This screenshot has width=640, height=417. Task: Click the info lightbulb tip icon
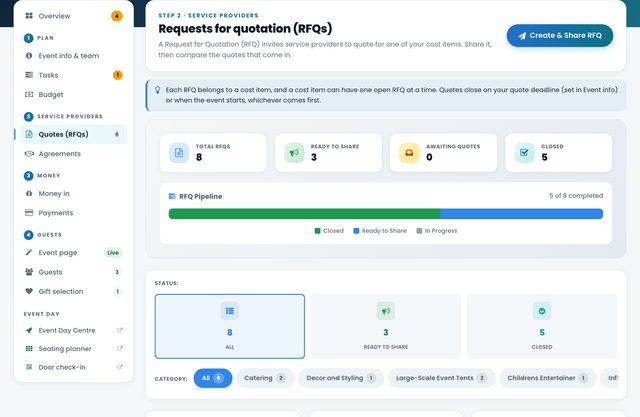pos(158,90)
